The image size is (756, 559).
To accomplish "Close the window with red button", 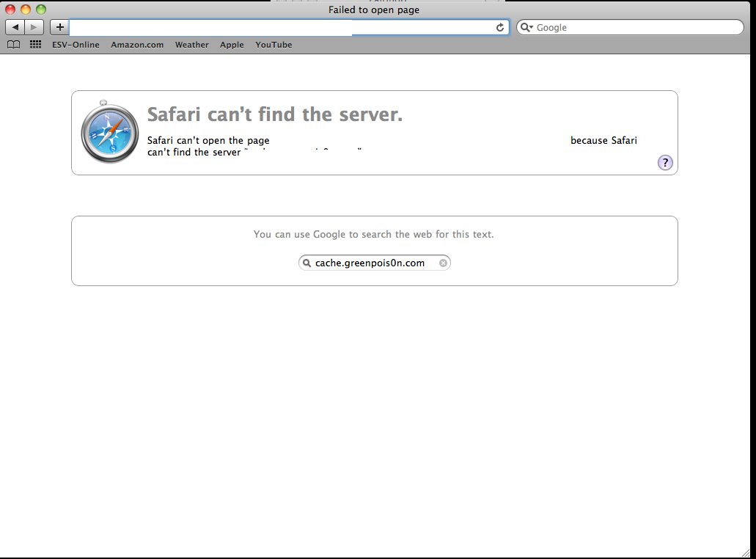I will (10, 9).
